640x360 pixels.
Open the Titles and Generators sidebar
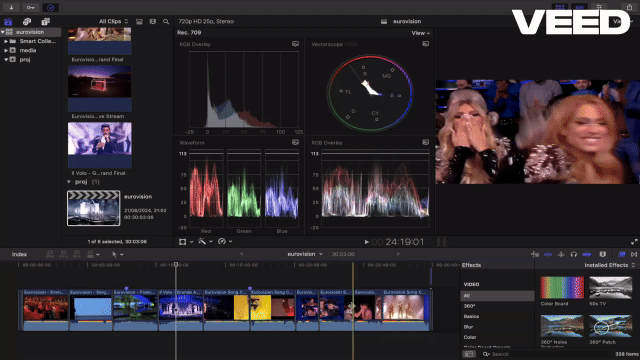(45, 22)
